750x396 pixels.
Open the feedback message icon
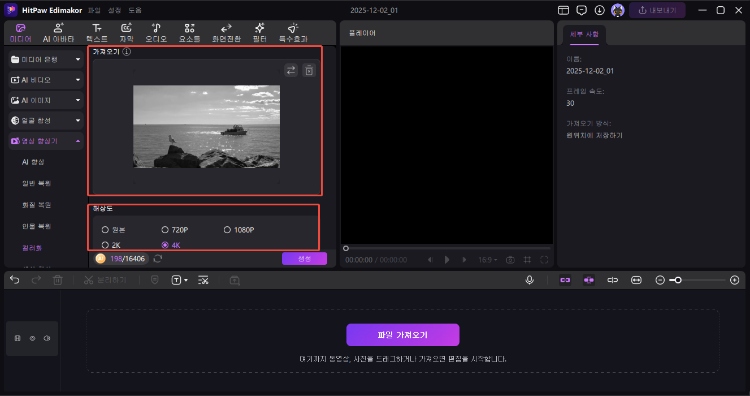pos(582,10)
